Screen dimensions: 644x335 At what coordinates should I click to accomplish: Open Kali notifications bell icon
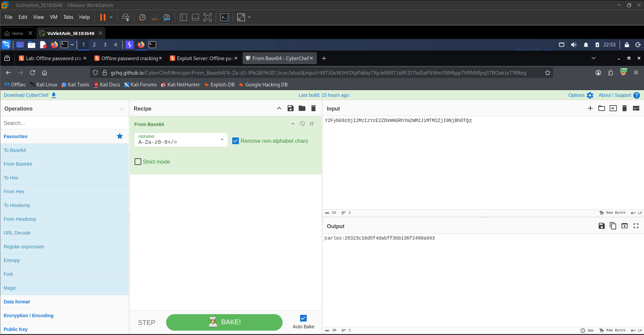pyautogui.click(x=586, y=45)
